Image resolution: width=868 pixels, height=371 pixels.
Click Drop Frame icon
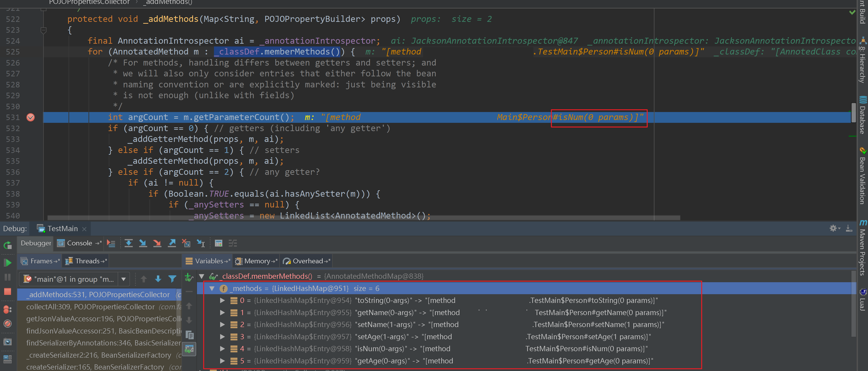186,243
